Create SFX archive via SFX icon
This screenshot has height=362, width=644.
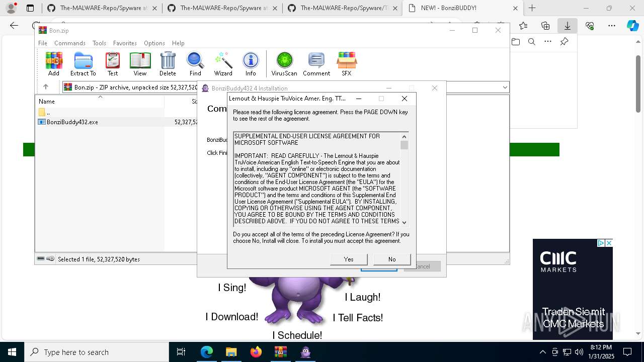pyautogui.click(x=347, y=64)
